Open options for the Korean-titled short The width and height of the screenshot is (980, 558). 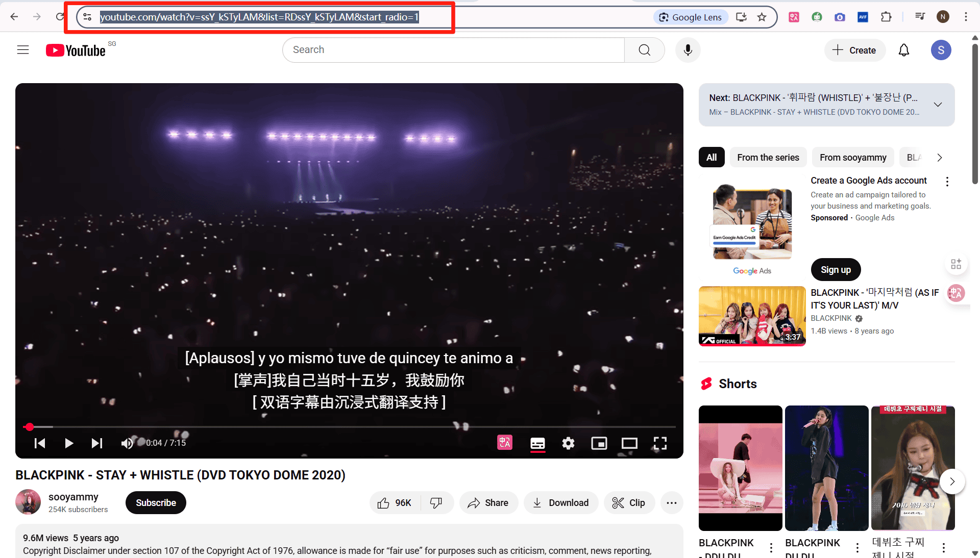click(x=944, y=548)
